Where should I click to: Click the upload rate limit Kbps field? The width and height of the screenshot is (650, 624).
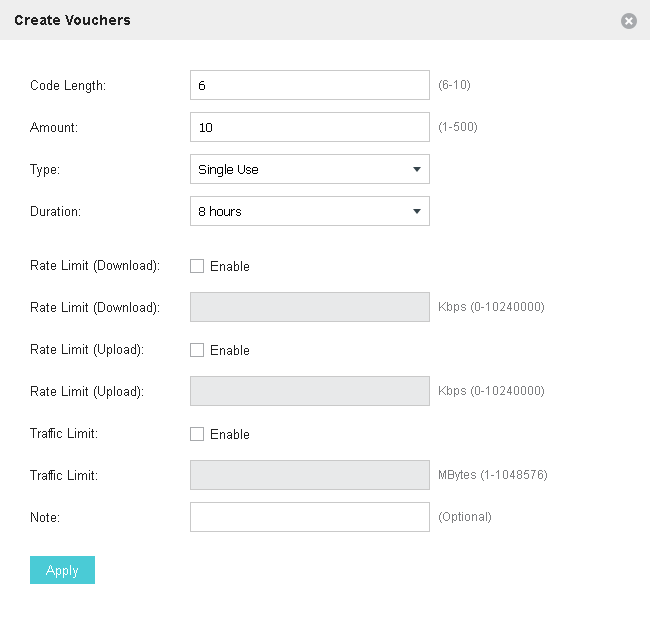pyautogui.click(x=309, y=391)
